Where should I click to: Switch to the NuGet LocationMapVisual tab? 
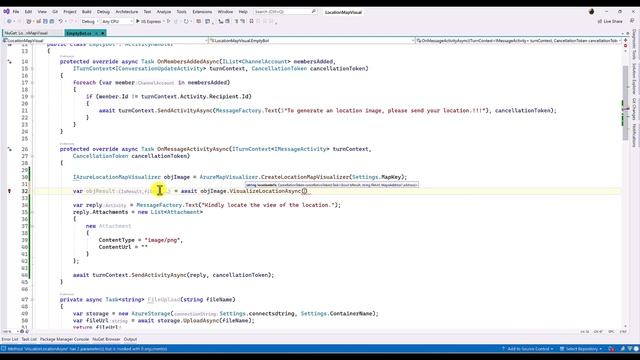27,33
